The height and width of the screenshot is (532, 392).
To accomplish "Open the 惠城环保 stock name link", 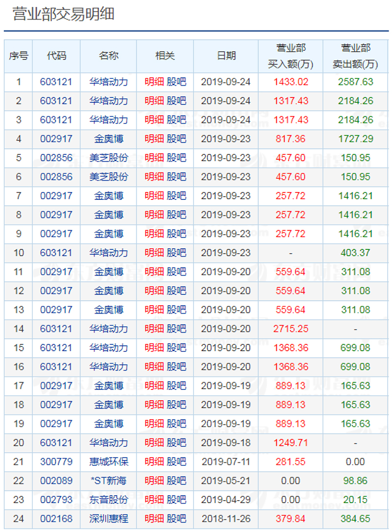I will [108, 462].
